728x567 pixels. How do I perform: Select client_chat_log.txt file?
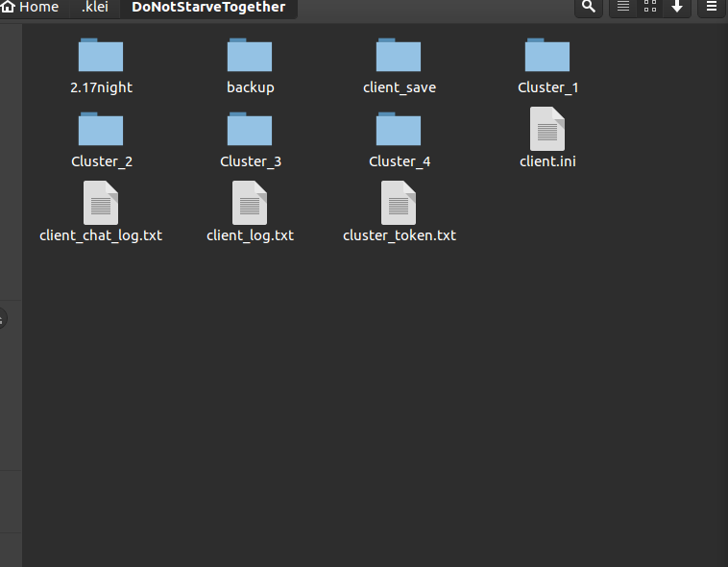[101, 205]
